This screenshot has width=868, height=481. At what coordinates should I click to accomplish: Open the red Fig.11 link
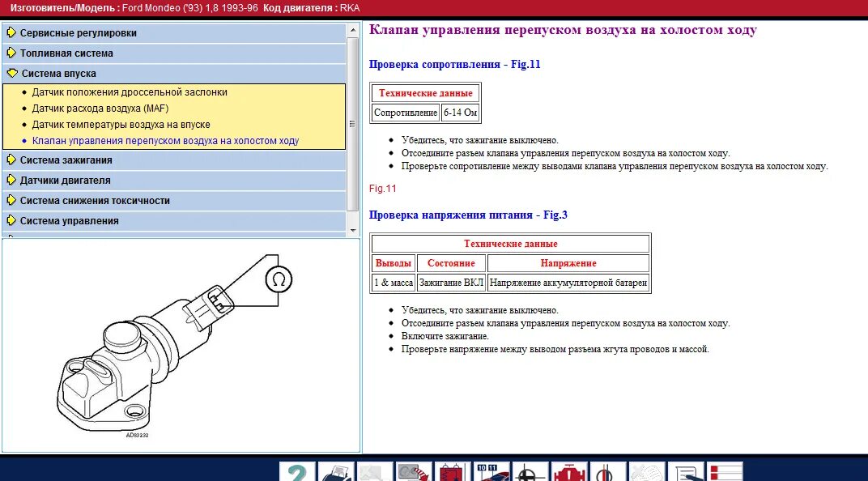[382, 189]
